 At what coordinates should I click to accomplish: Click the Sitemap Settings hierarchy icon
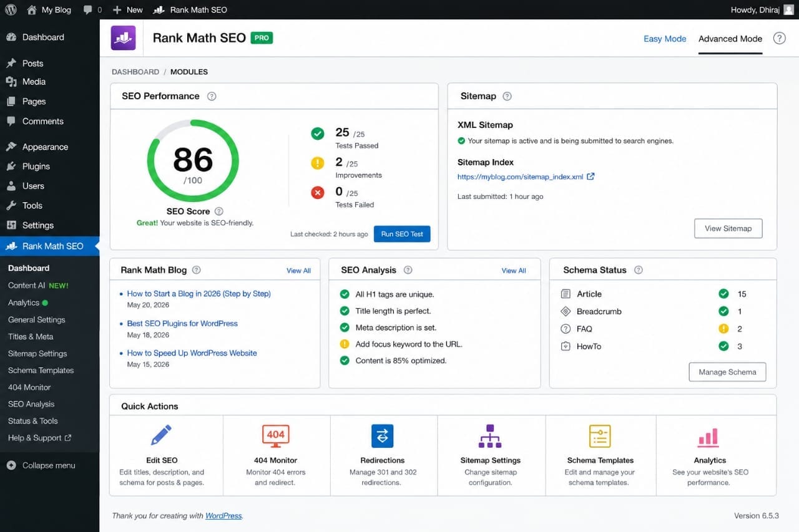(x=490, y=436)
